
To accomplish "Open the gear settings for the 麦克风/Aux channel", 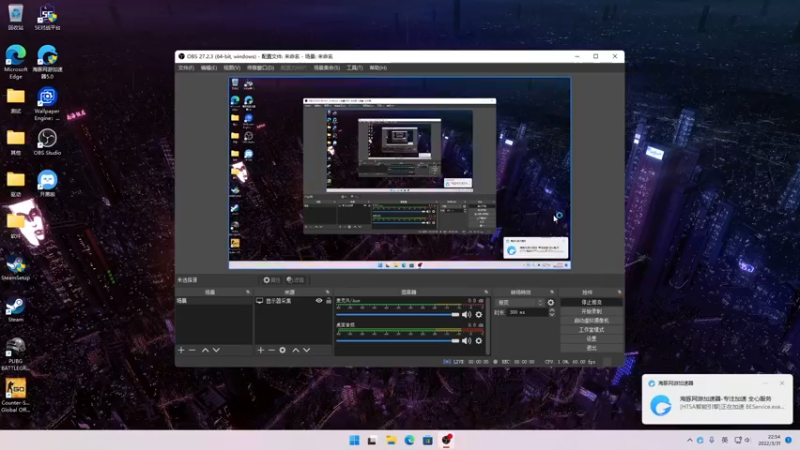I will (479, 315).
